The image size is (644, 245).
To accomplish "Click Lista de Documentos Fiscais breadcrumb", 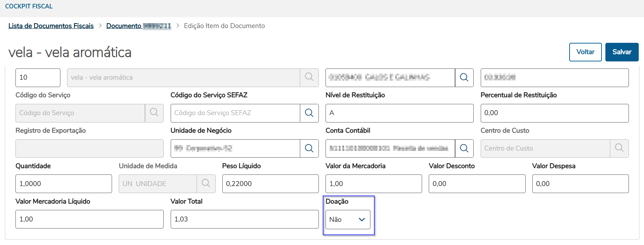I will [x=51, y=26].
